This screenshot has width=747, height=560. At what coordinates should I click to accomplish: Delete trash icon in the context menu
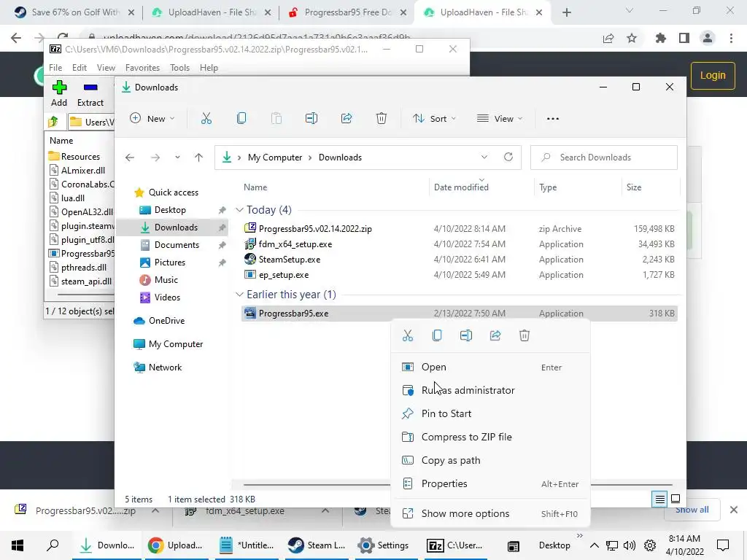coord(524,335)
